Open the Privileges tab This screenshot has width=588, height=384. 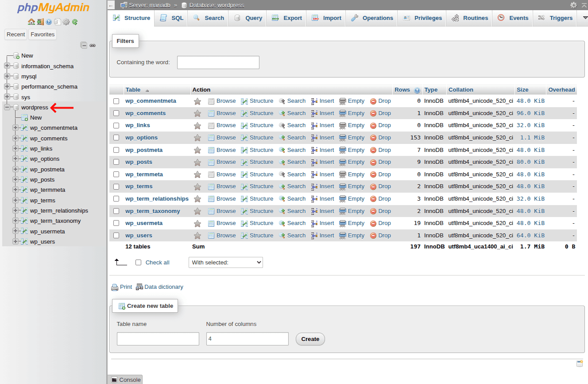[422, 18]
